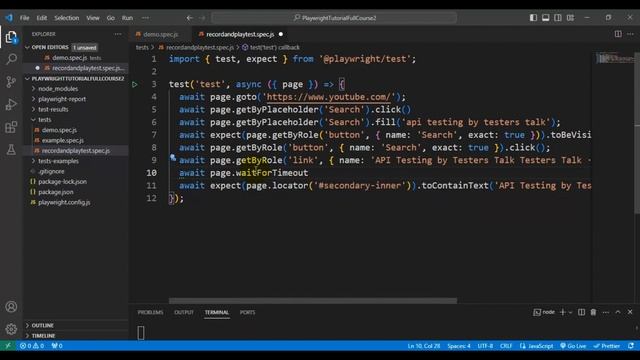This screenshot has height=360, width=640.
Task: Click the command center search box
Action: (334, 18)
